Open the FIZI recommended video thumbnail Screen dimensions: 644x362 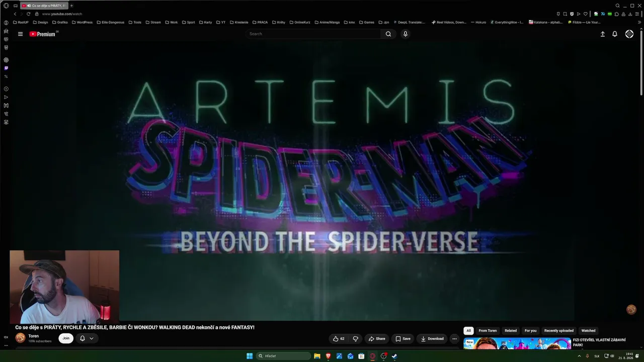point(517,343)
